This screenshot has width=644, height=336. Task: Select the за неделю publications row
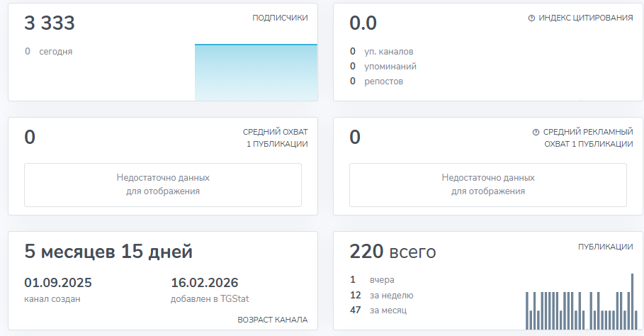click(x=381, y=295)
